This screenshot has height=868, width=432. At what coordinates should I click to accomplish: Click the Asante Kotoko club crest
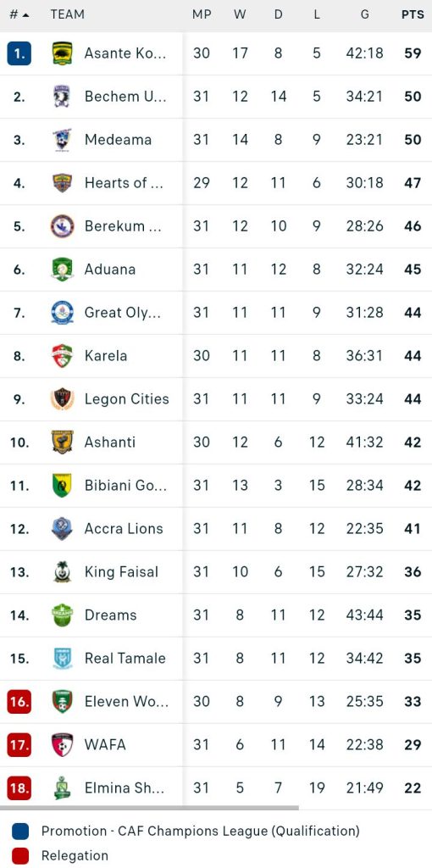pos(63,53)
